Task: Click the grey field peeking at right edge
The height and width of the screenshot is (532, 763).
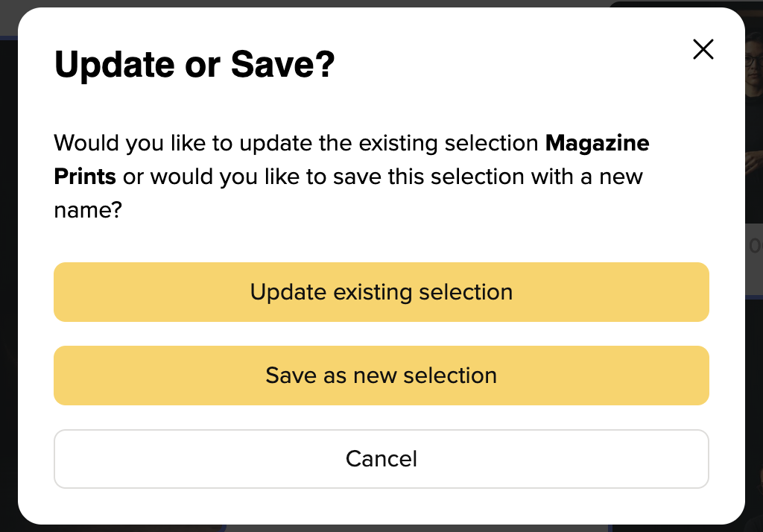Action: pos(754,259)
